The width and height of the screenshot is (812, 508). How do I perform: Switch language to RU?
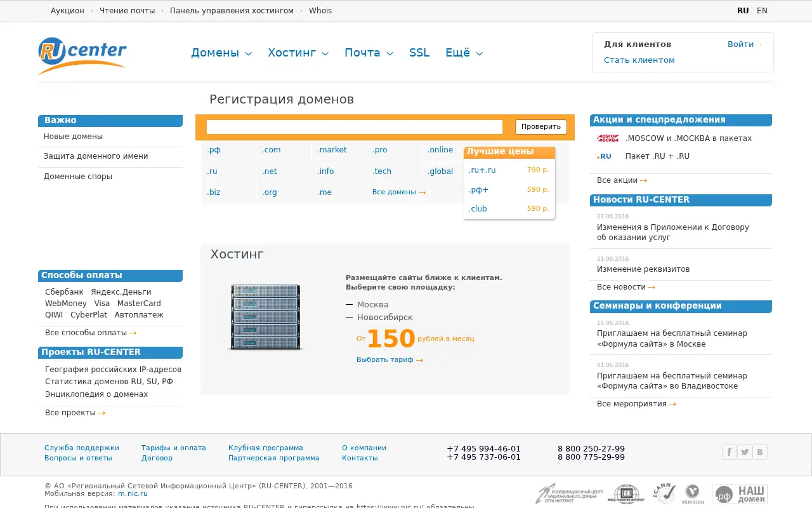click(x=743, y=11)
